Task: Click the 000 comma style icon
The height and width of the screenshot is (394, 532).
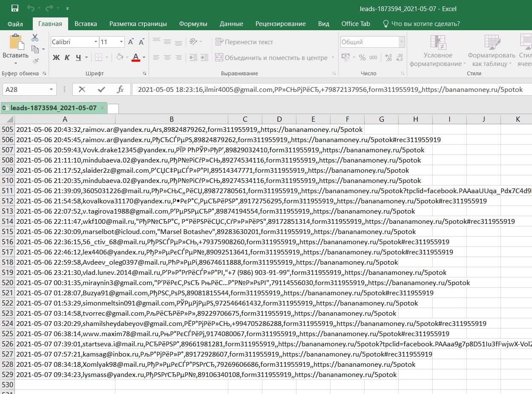Action: [374, 57]
